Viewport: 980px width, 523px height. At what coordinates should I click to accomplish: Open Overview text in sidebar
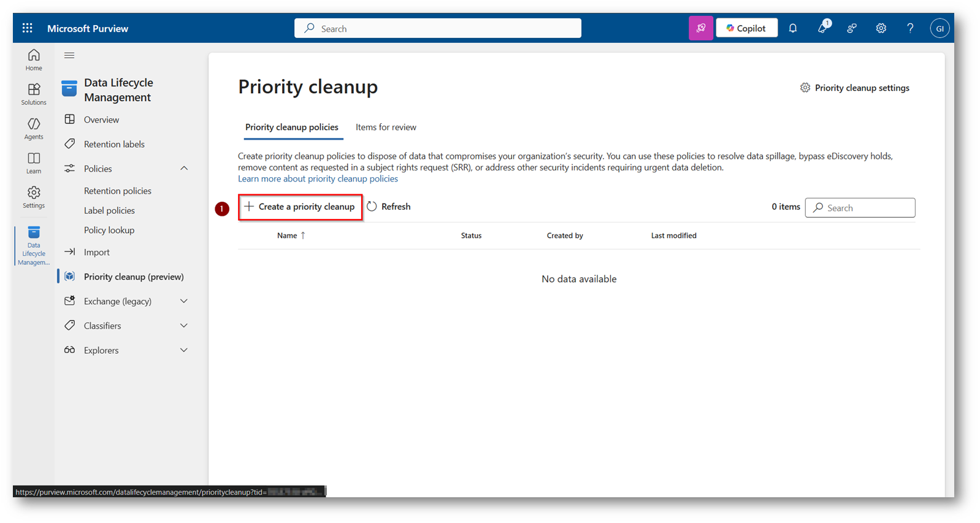pyautogui.click(x=102, y=120)
